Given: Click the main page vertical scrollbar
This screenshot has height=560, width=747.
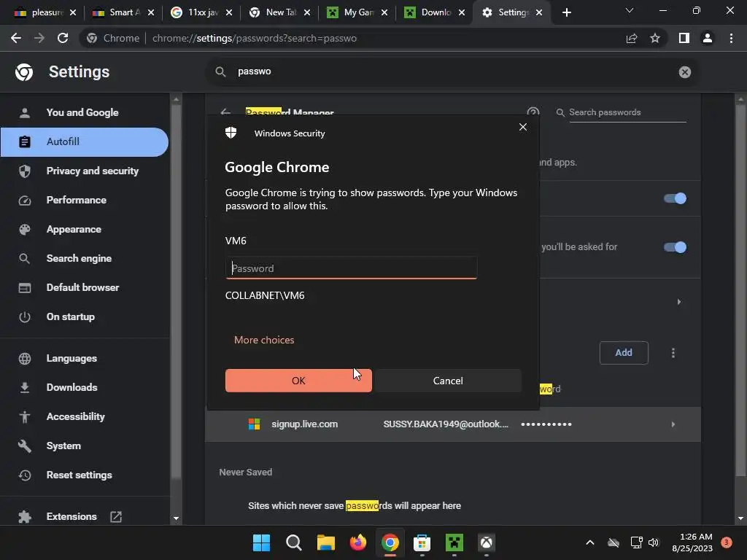Looking at the screenshot, I should point(740,290).
